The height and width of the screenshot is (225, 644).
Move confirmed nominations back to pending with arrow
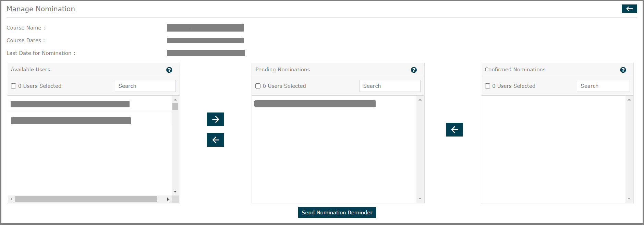pyautogui.click(x=454, y=130)
